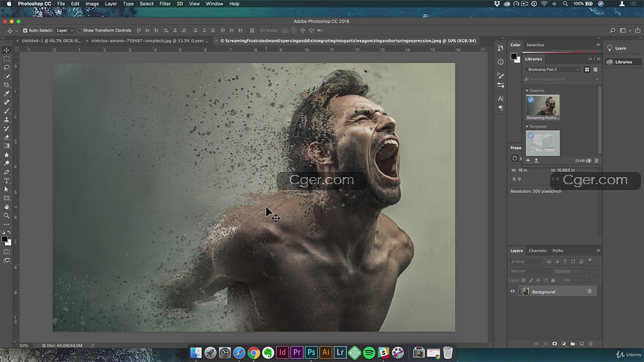644x362 pixels.
Task: Click toolbar foreground color swatch
Action: tap(4, 239)
